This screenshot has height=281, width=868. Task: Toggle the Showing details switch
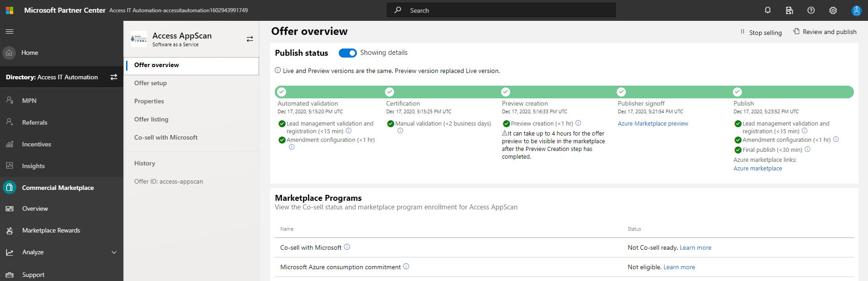pos(348,53)
